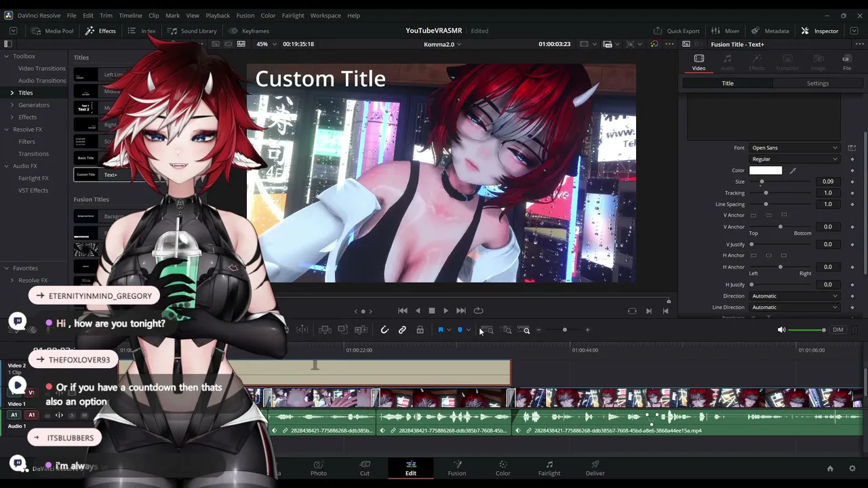
Task: Click the blue flag icon
Action: click(x=440, y=330)
